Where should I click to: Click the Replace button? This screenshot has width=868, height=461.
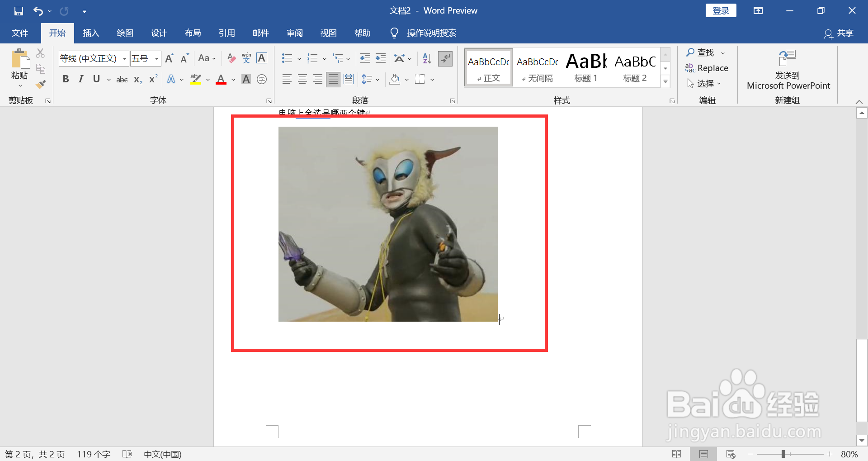(707, 68)
